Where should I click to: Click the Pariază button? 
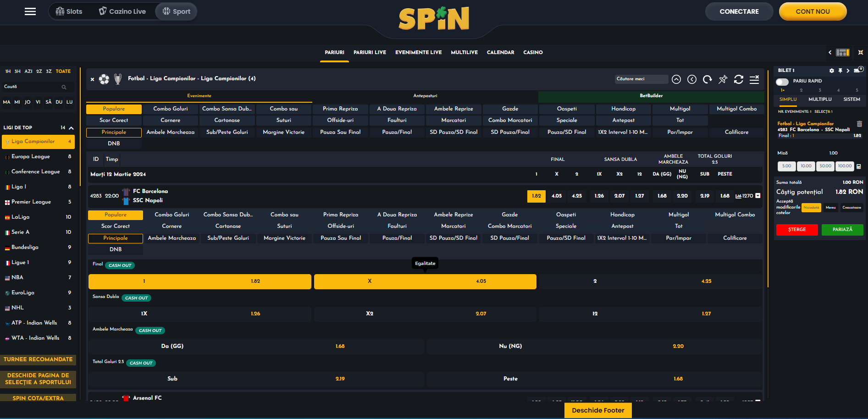pyautogui.click(x=842, y=230)
